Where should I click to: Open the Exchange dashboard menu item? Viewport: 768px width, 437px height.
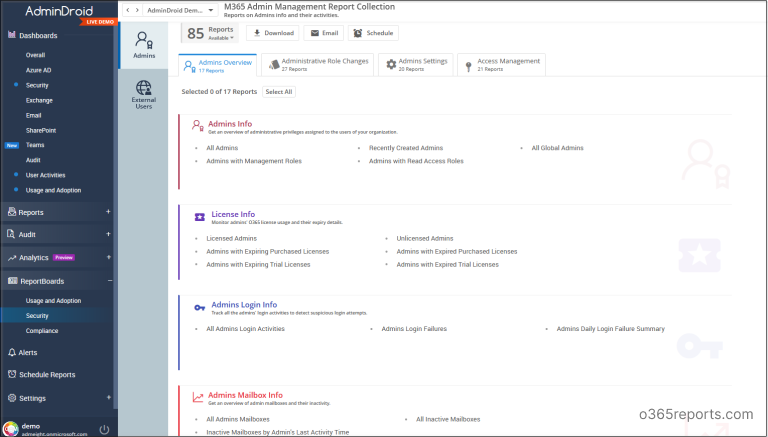point(39,100)
